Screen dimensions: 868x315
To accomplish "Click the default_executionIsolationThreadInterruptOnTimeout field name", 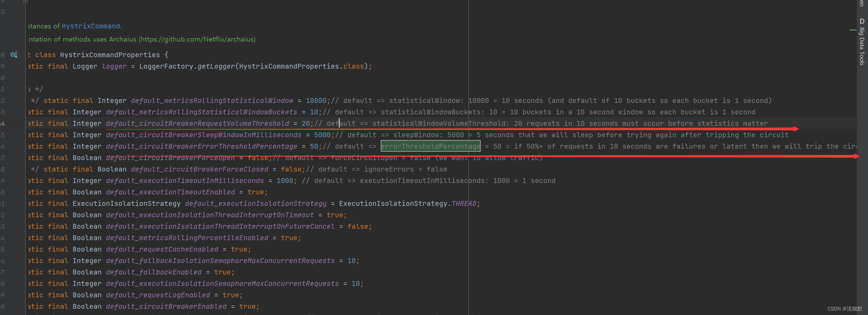I will [210, 215].
